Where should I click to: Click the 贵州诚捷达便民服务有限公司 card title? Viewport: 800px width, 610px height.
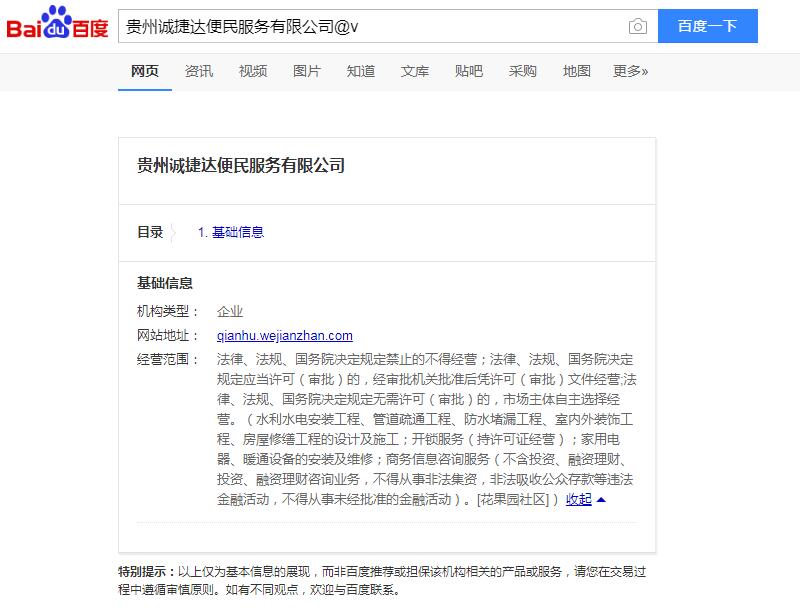click(x=241, y=166)
